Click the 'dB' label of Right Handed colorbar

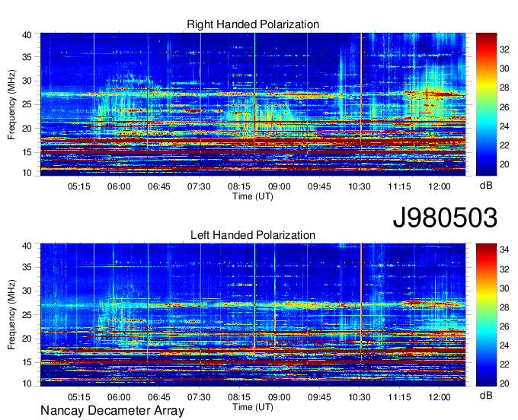(486, 186)
